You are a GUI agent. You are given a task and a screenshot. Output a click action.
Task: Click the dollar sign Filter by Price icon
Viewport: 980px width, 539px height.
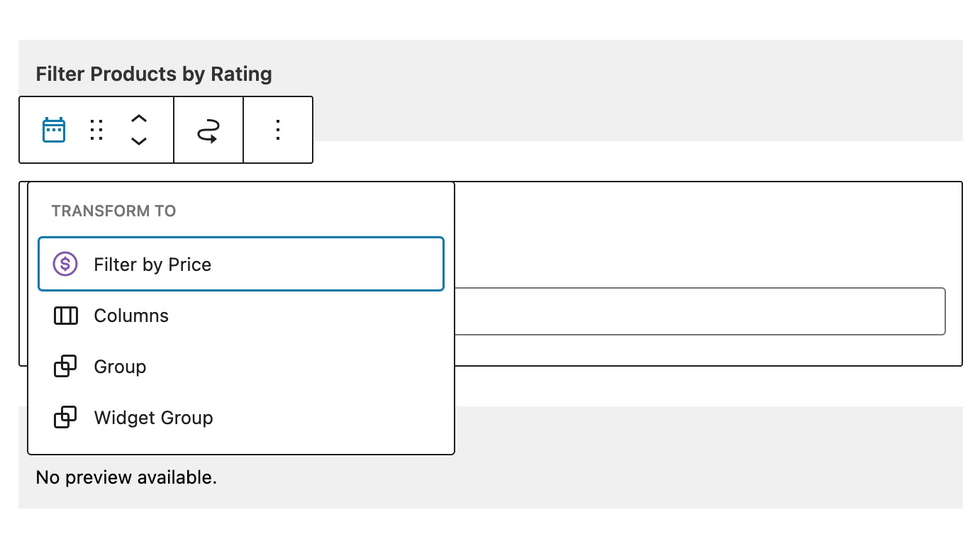65,264
